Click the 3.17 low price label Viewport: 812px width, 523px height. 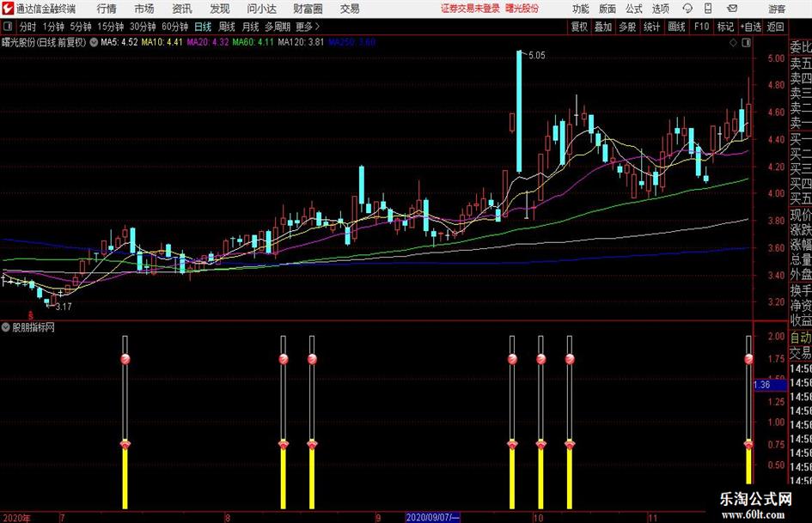pos(64,307)
